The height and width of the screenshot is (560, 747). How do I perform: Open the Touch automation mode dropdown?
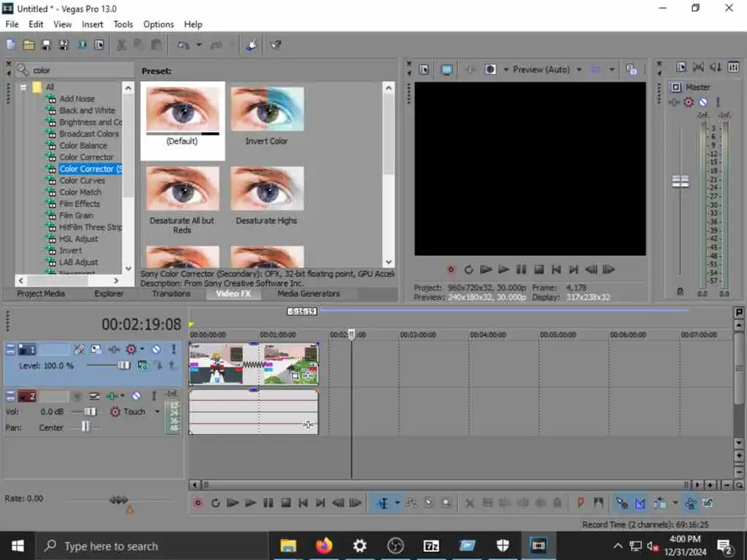click(x=158, y=411)
